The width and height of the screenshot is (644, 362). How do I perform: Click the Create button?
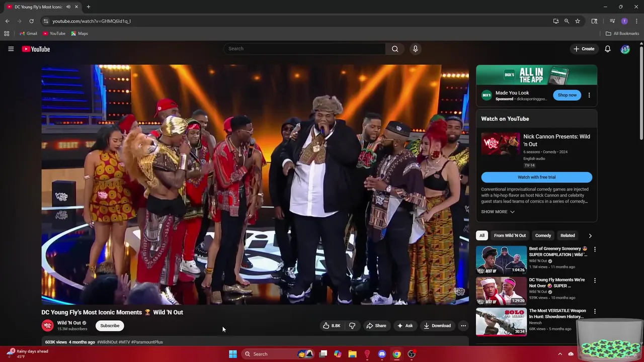tap(584, 49)
